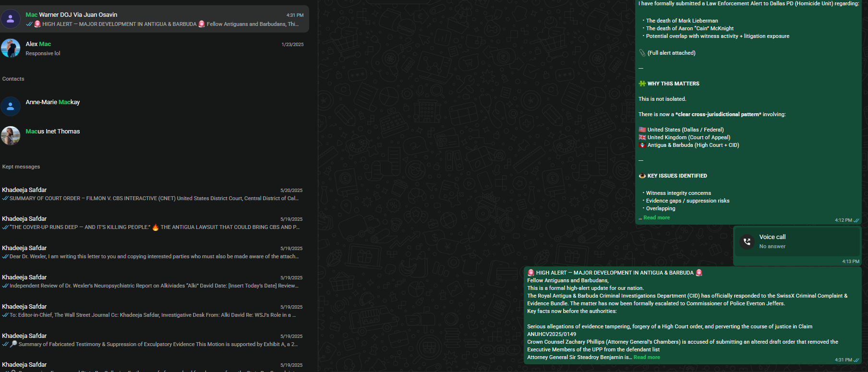Click the eye icon beside KEY ISSUES IDENTIFIED
The image size is (868, 372).
(x=642, y=176)
